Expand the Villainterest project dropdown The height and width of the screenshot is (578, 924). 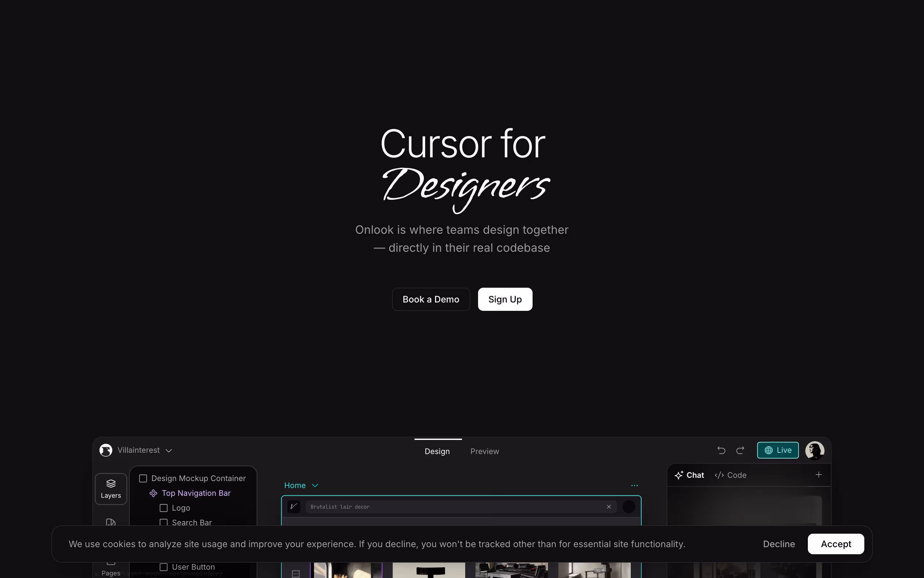(x=169, y=451)
